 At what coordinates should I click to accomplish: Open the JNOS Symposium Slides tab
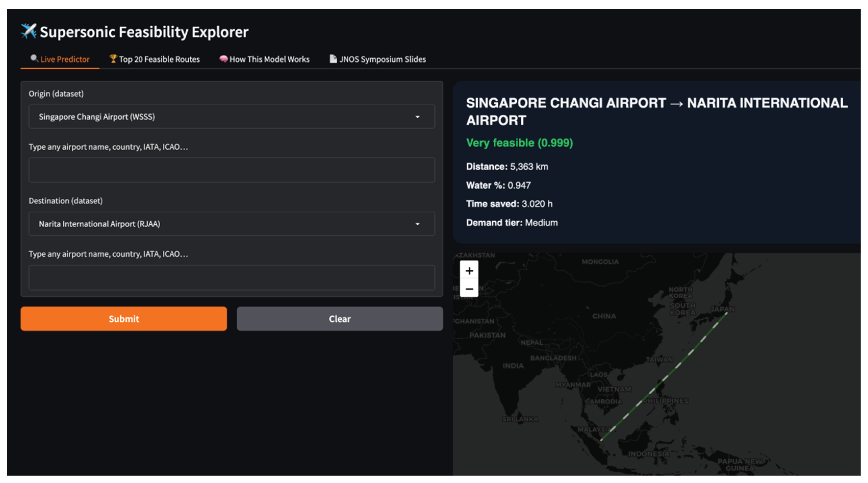pyautogui.click(x=382, y=59)
